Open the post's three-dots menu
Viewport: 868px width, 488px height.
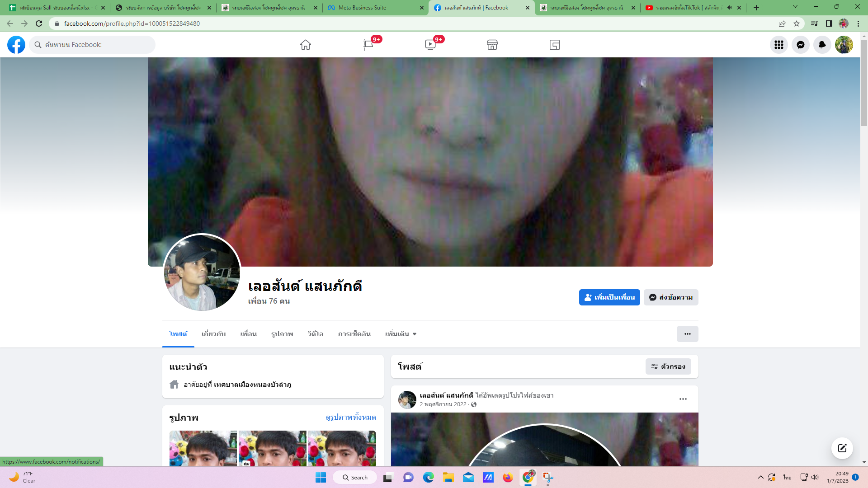pyautogui.click(x=683, y=399)
